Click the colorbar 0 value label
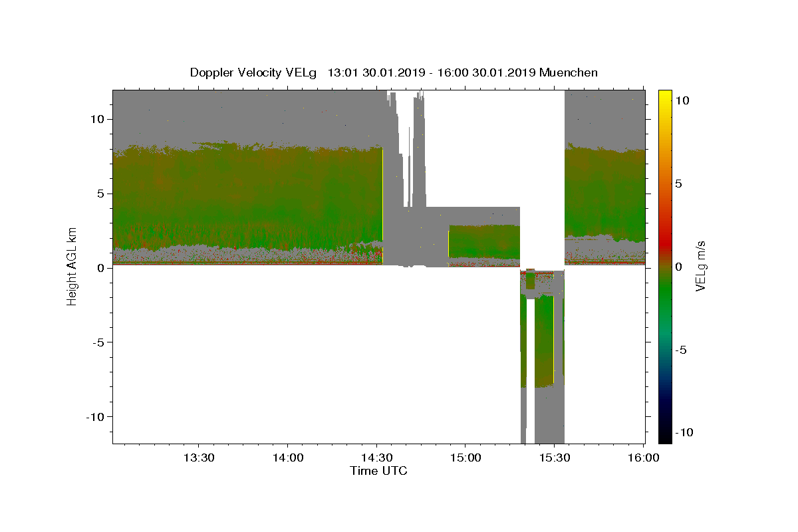Screen dimensions: 798x532 tap(678, 267)
